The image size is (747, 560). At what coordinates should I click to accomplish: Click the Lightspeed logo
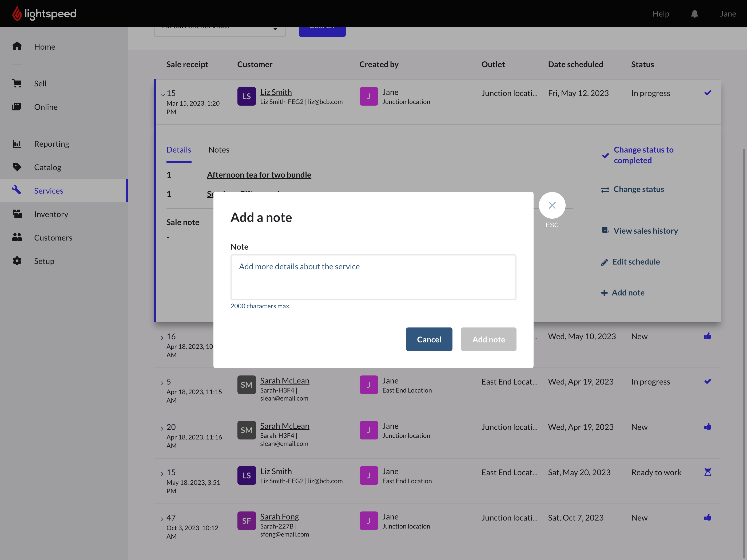[x=44, y=14]
